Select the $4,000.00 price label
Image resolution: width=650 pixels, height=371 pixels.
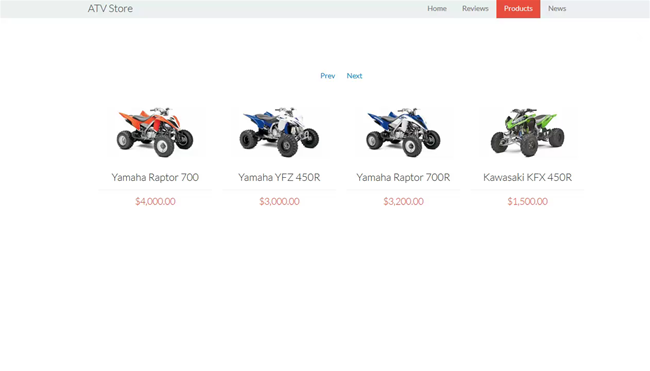click(x=155, y=201)
